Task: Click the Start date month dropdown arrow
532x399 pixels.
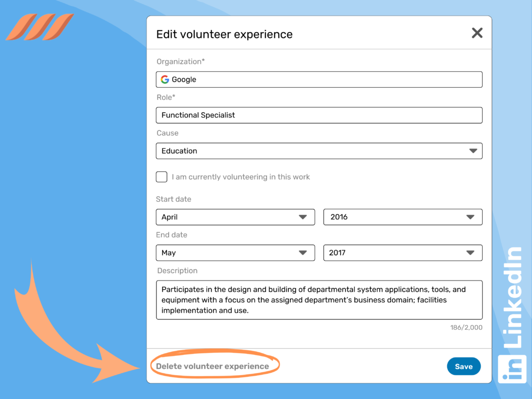Action: (x=303, y=217)
